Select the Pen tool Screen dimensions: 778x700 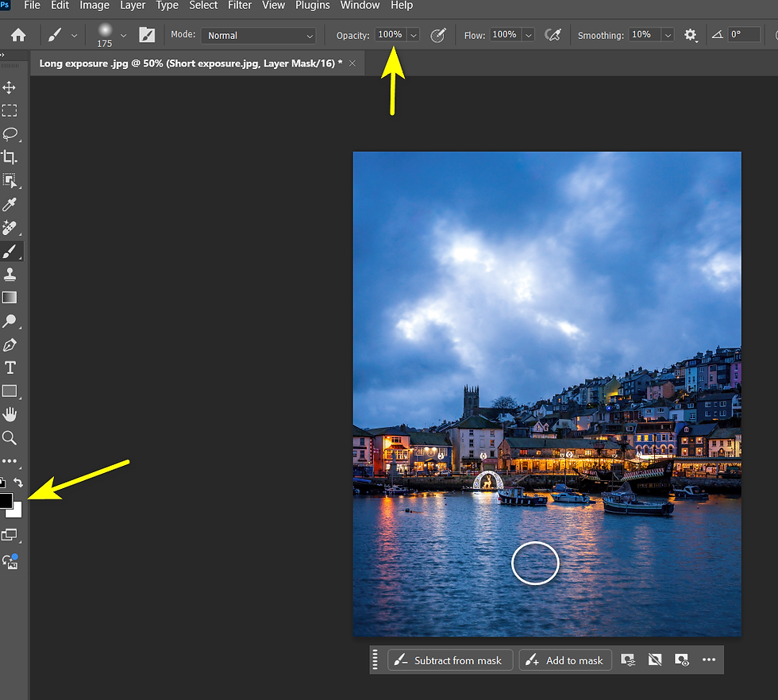(10, 344)
